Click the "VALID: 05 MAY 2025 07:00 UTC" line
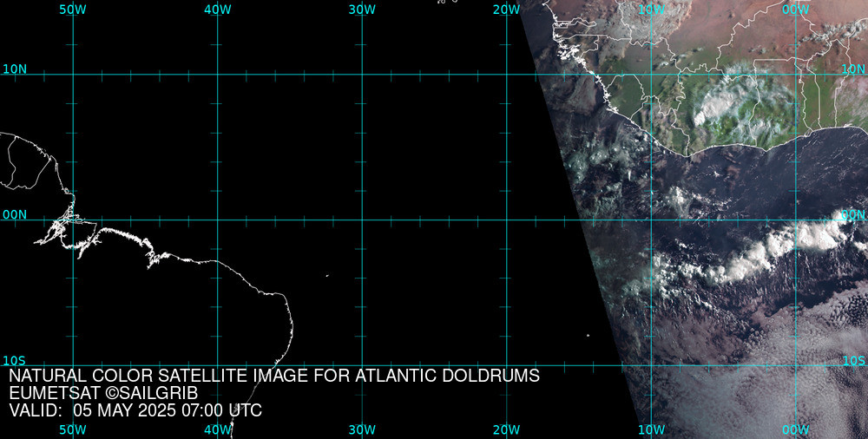 click(x=135, y=410)
